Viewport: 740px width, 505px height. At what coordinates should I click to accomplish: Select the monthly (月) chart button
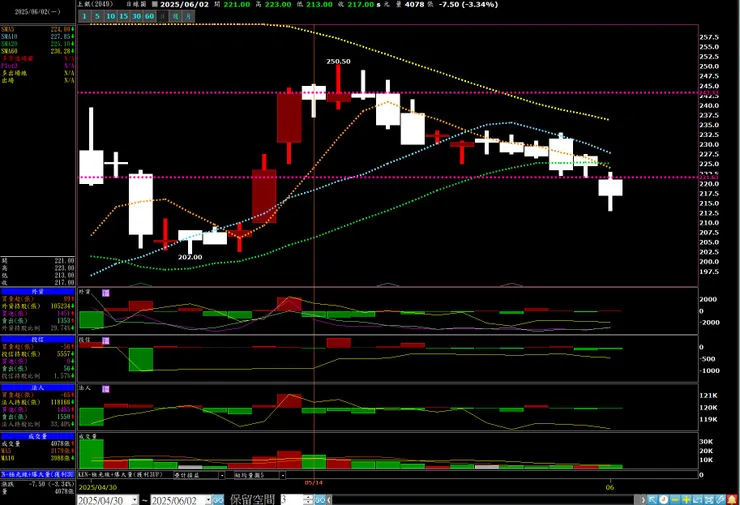pos(188,16)
